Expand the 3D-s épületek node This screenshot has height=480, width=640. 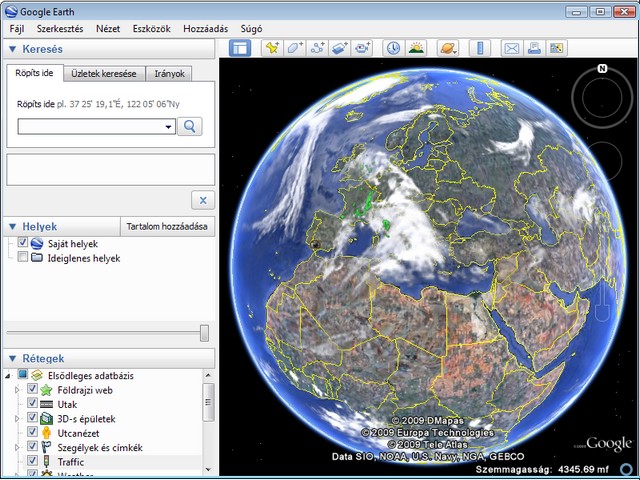point(17,419)
